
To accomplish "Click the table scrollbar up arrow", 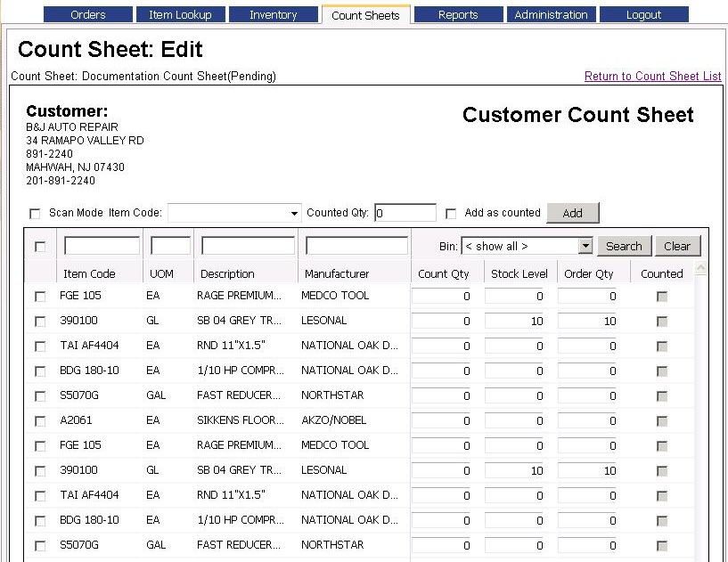I will tap(700, 269).
